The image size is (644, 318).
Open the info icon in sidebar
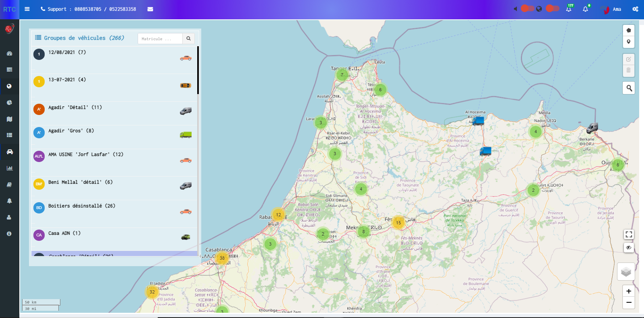(9, 234)
